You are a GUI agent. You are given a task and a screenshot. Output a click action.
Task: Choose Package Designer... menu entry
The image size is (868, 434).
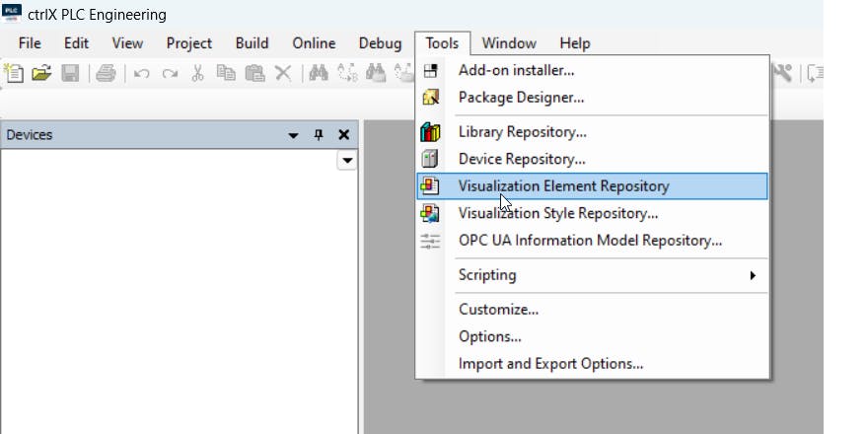[593, 98]
